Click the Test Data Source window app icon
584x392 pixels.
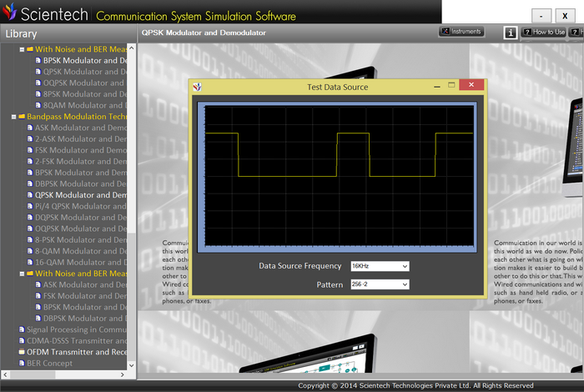pyautogui.click(x=198, y=87)
